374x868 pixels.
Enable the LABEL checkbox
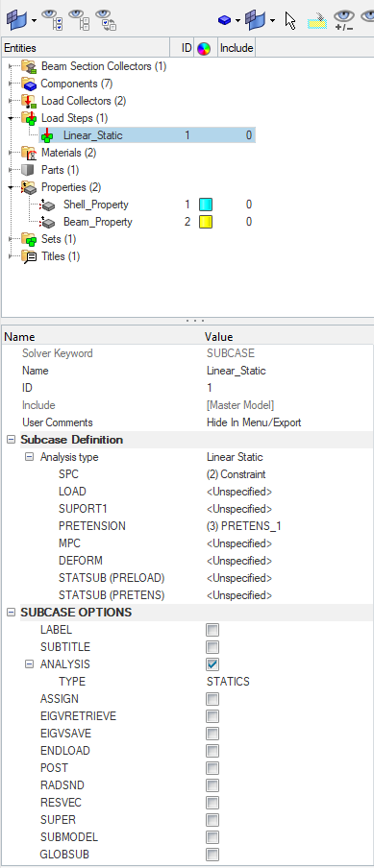212,630
